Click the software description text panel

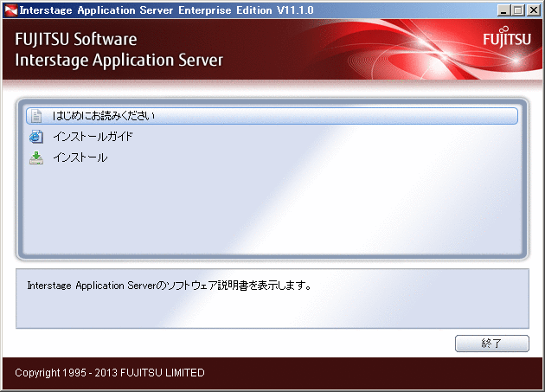coord(272,299)
